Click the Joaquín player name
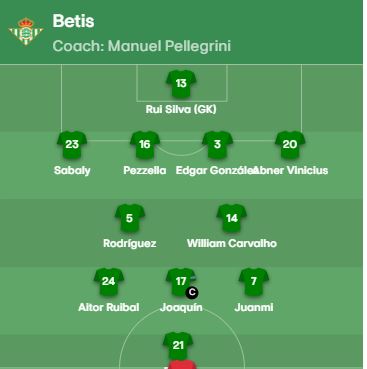Image resolution: width=367 pixels, height=369 pixels. (181, 307)
